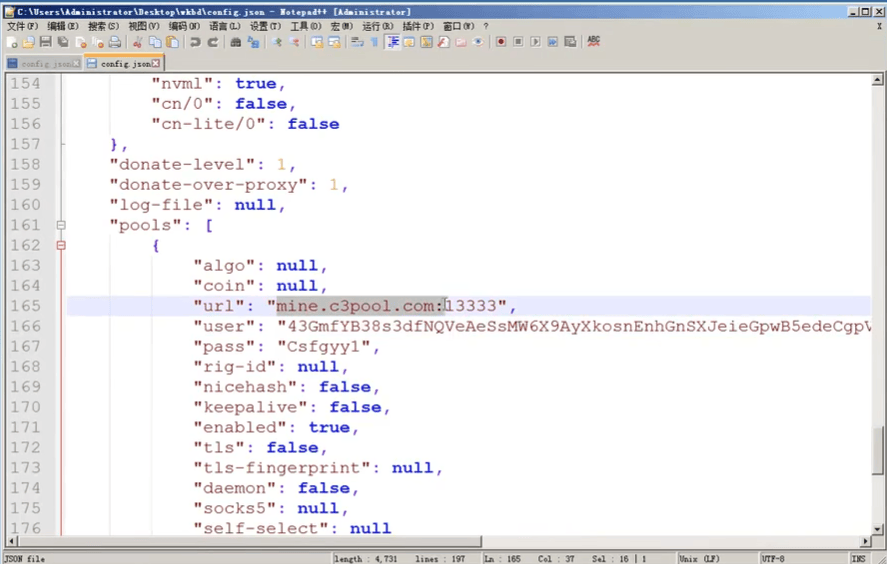This screenshot has width=887, height=564.
Task: Toggle the indent guide toolbar button
Action: [392, 42]
